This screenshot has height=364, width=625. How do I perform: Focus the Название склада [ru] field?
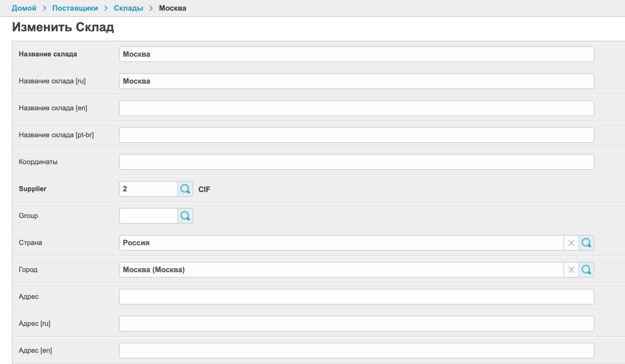(356, 81)
